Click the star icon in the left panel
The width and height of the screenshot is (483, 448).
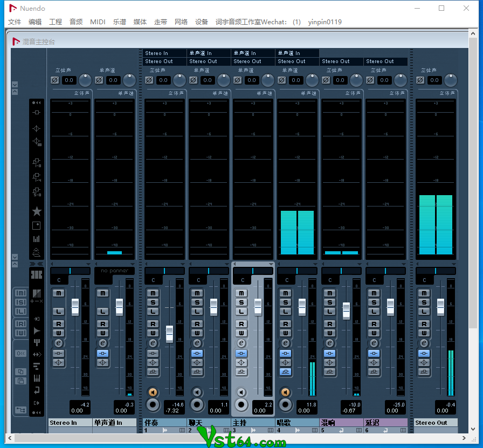tap(37, 211)
